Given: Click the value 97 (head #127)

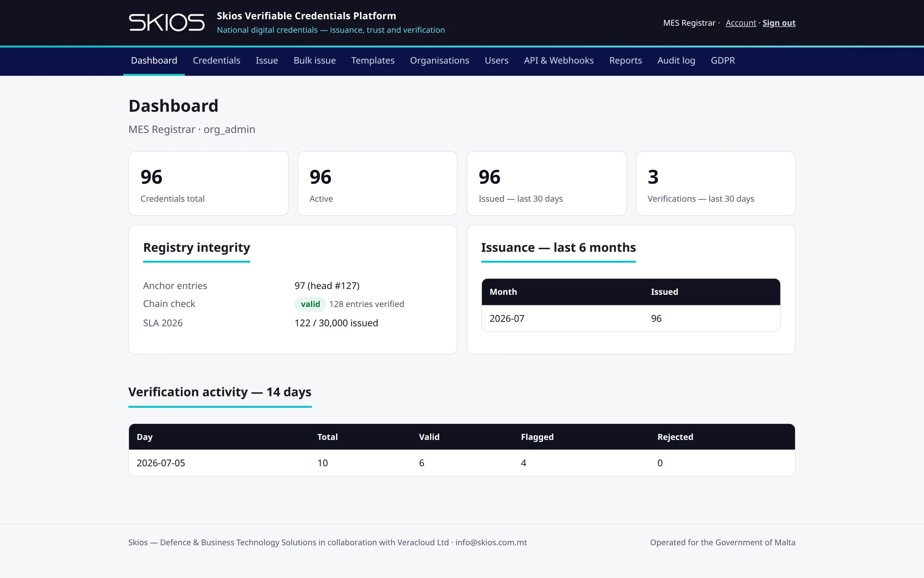Looking at the screenshot, I should coord(327,286).
